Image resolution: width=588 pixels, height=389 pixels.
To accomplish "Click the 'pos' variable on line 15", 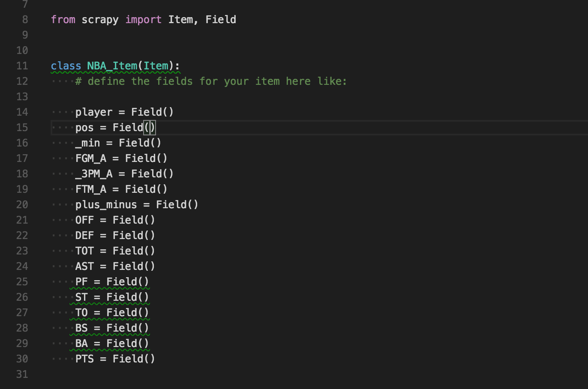I will [84, 128].
